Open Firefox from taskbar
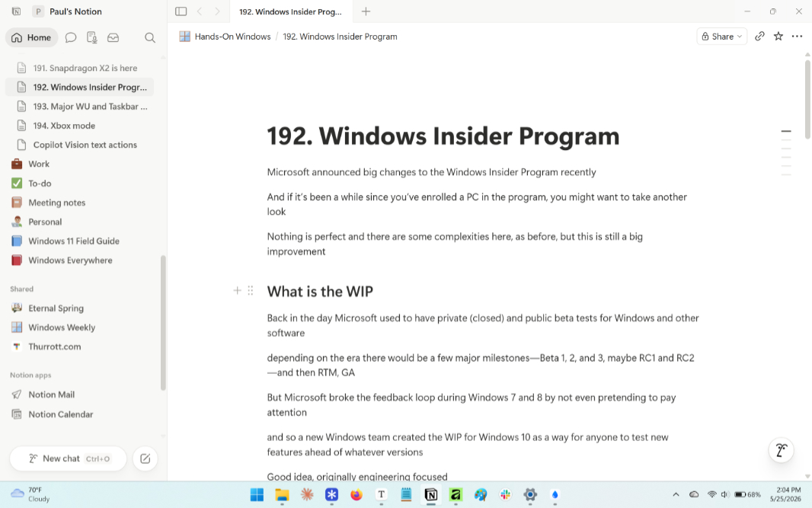 click(356, 495)
